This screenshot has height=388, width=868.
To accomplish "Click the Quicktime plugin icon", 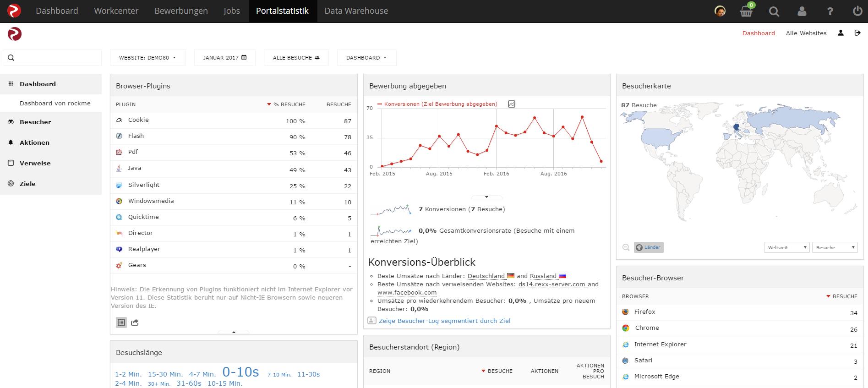I will point(119,217).
